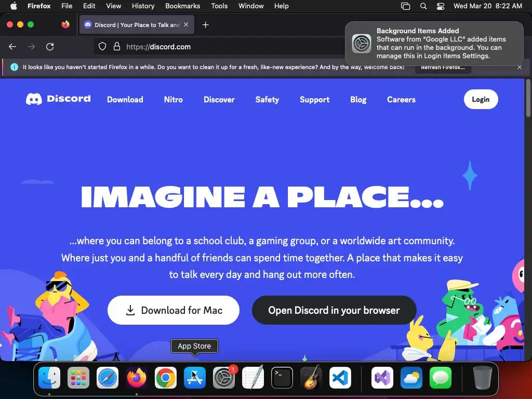This screenshot has height=399, width=532.
Task: Launch Google Chrome from the Dock
Action: pyautogui.click(x=166, y=378)
